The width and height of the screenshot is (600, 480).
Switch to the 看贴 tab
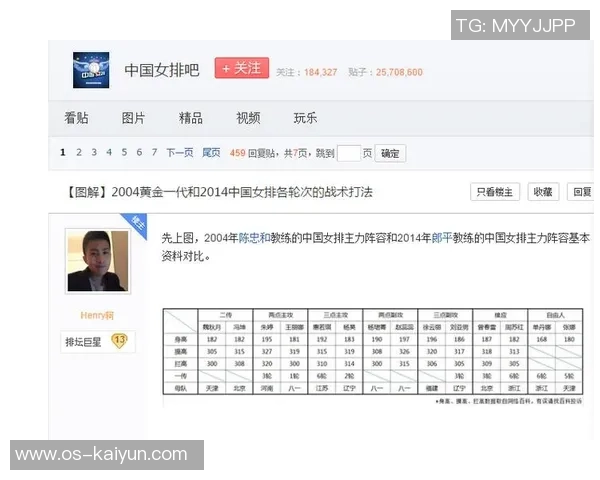76,118
